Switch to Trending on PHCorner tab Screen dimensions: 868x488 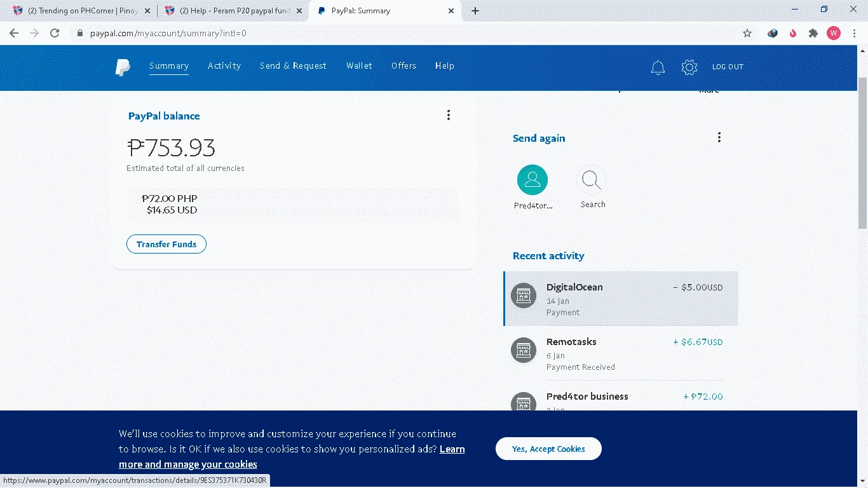point(81,11)
